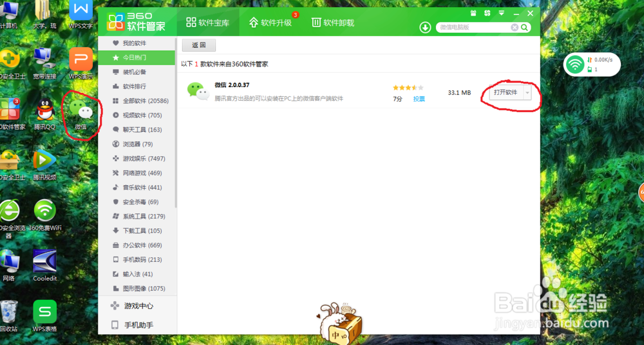This screenshot has height=345, width=644.
Task: Clear the search box with the X icon
Action: pyautogui.click(x=514, y=28)
